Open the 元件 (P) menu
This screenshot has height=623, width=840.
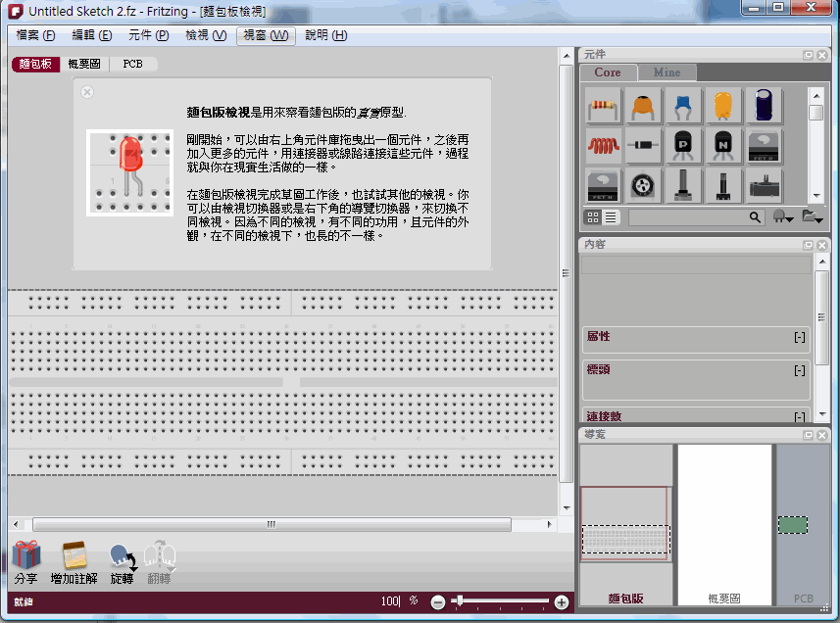(x=148, y=35)
